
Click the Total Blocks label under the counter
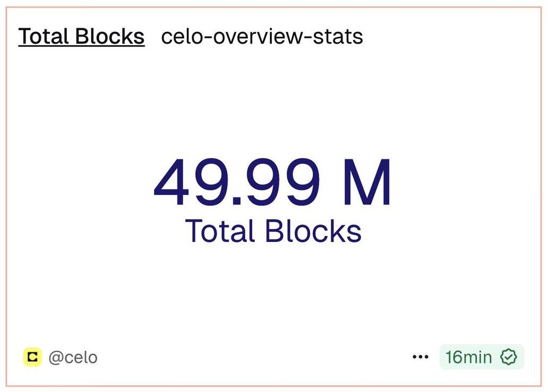click(273, 232)
